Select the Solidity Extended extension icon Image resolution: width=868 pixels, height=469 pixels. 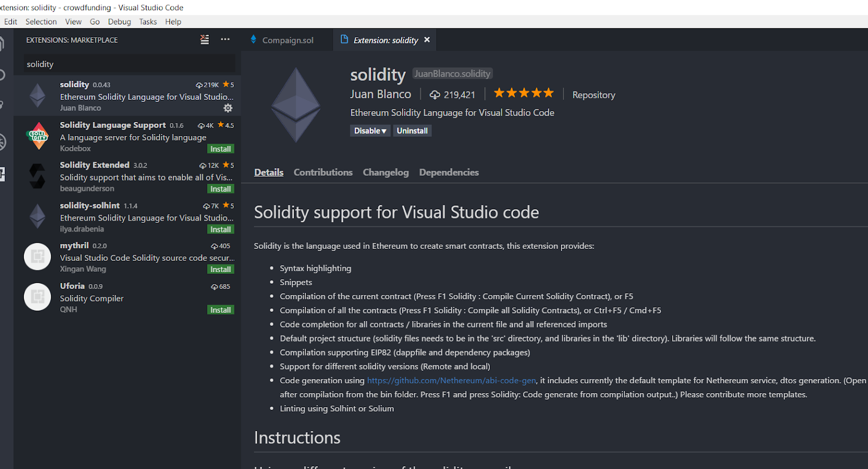coord(37,176)
